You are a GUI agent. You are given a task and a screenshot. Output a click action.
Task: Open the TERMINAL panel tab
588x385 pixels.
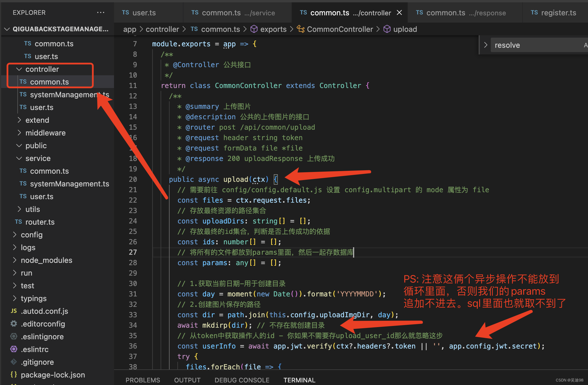click(x=299, y=380)
